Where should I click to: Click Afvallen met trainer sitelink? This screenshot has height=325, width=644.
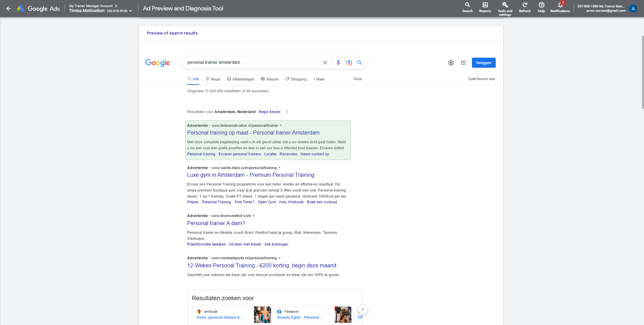point(245,245)
